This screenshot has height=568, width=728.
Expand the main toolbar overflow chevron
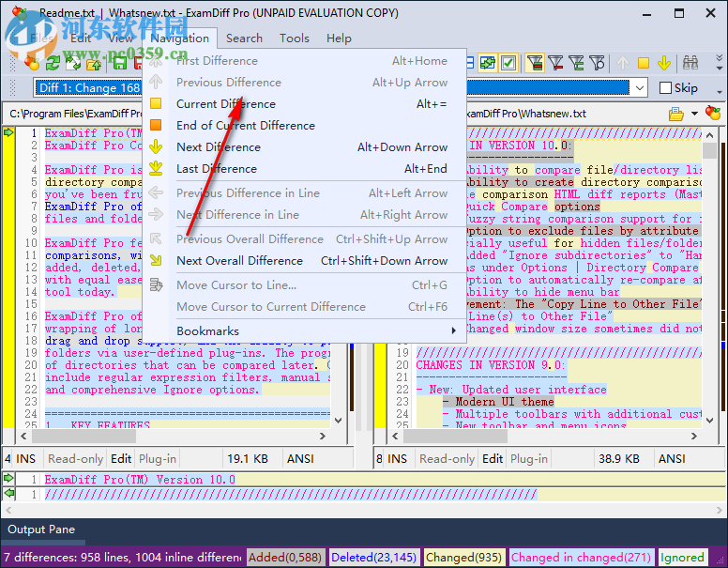click(x=720, y=63)
